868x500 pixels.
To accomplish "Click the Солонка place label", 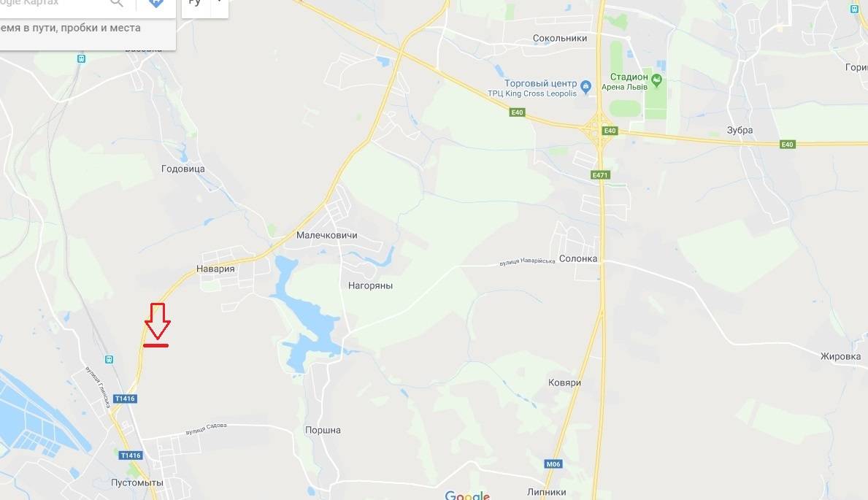I will coord(578,258).
